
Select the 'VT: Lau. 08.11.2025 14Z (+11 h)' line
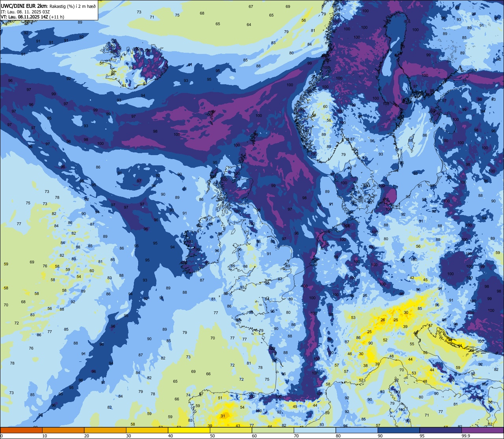click(x=32, y=17)
